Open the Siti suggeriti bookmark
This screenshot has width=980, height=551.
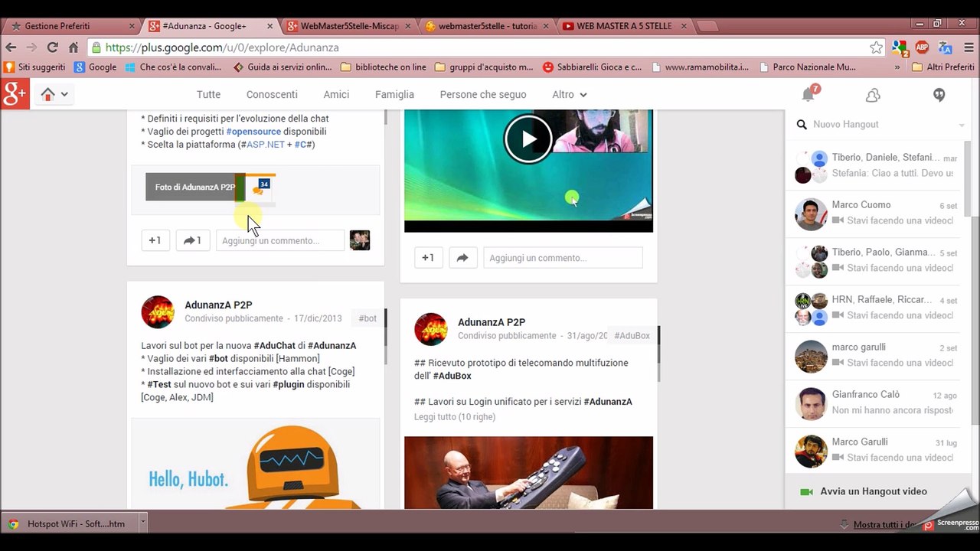pos(35,67)
